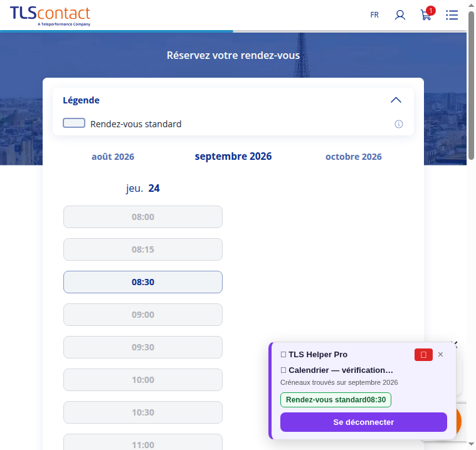Click the scrollbar down arrow
Screen dimensions: 476x450
point(471,444)
